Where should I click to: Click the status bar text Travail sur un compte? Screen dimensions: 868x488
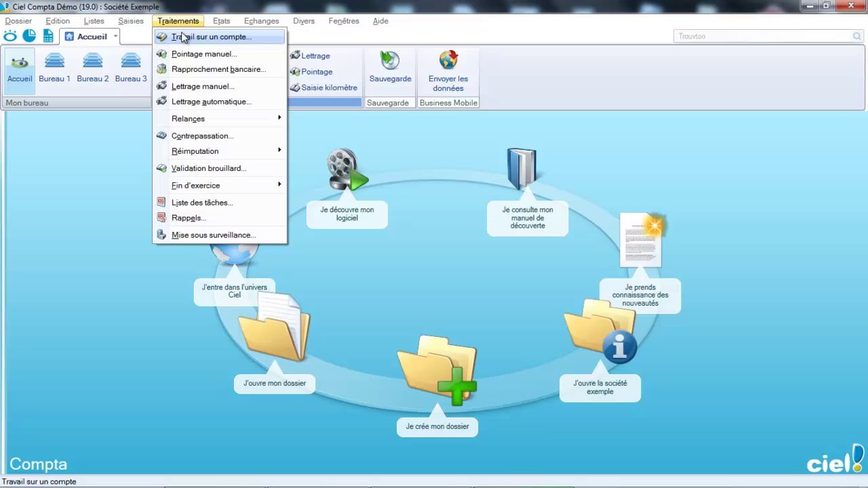[39, 482]
